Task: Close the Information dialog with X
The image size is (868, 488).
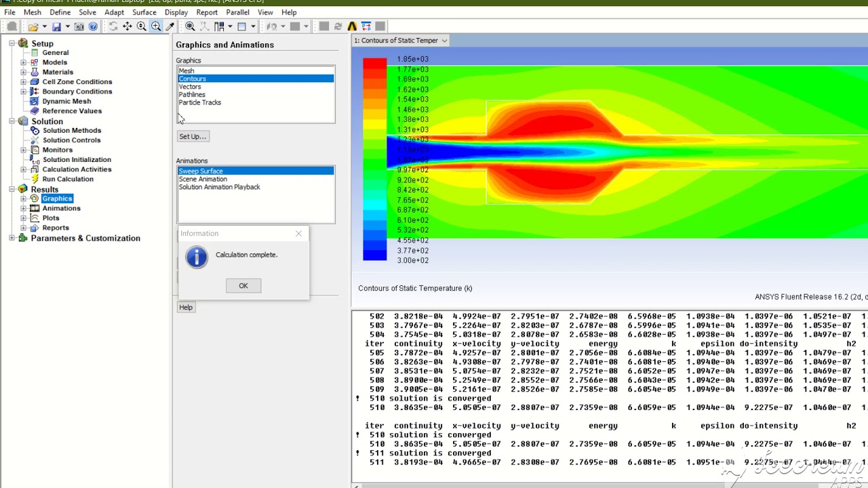Action: point(298,233)
